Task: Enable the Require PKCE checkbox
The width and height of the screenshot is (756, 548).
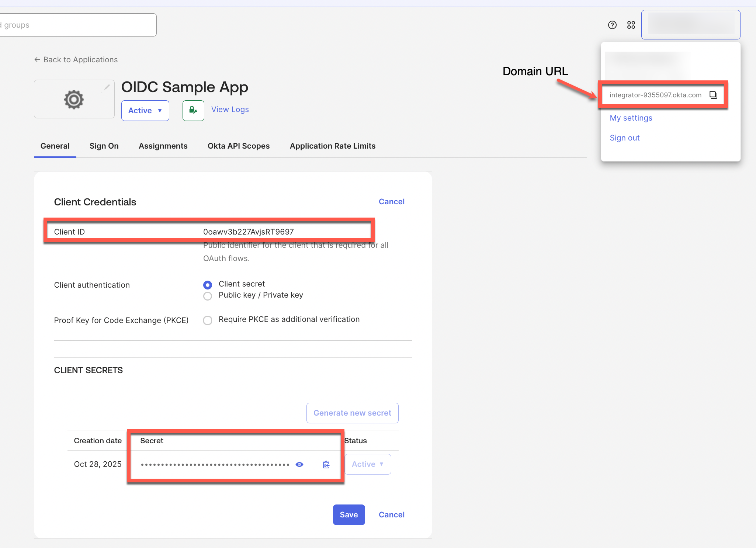Action: pos(208,320)
